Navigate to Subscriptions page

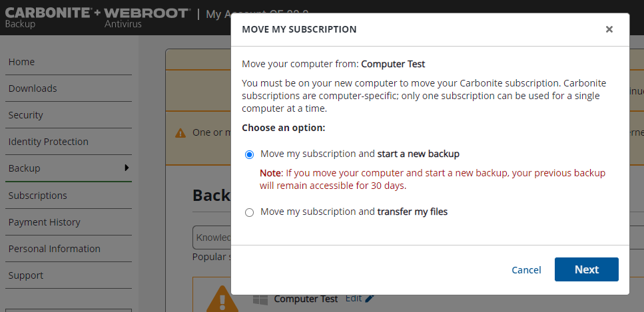coord(37,196)
